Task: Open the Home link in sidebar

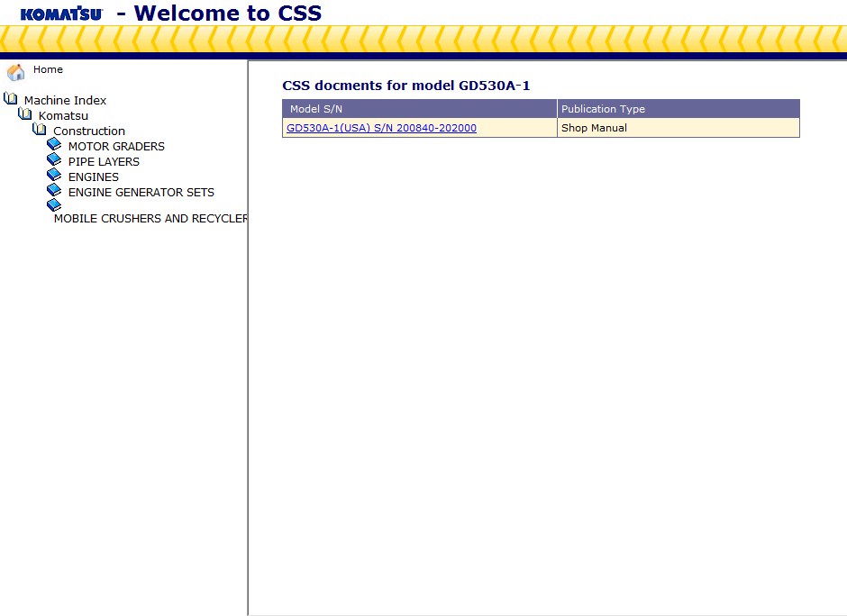Action: pos(48,69)
